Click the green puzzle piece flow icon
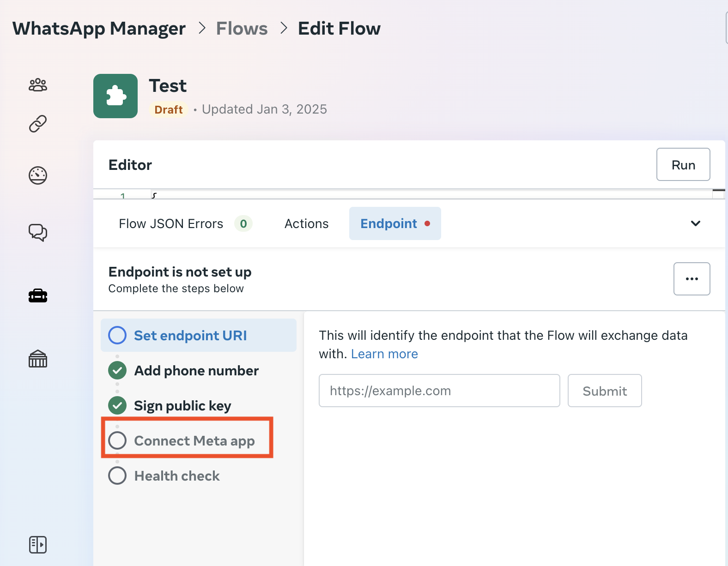728x566 pixels. coord(115,96)
